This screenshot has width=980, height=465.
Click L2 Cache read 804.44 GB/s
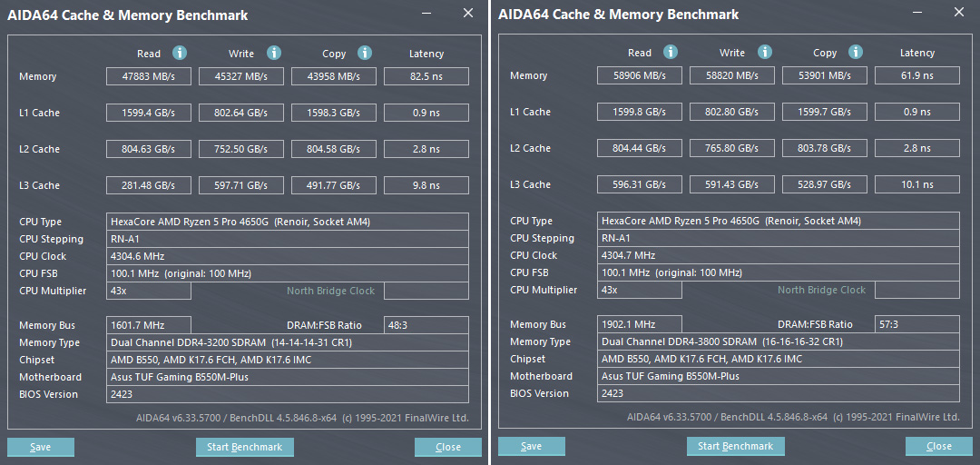(640, 148)
